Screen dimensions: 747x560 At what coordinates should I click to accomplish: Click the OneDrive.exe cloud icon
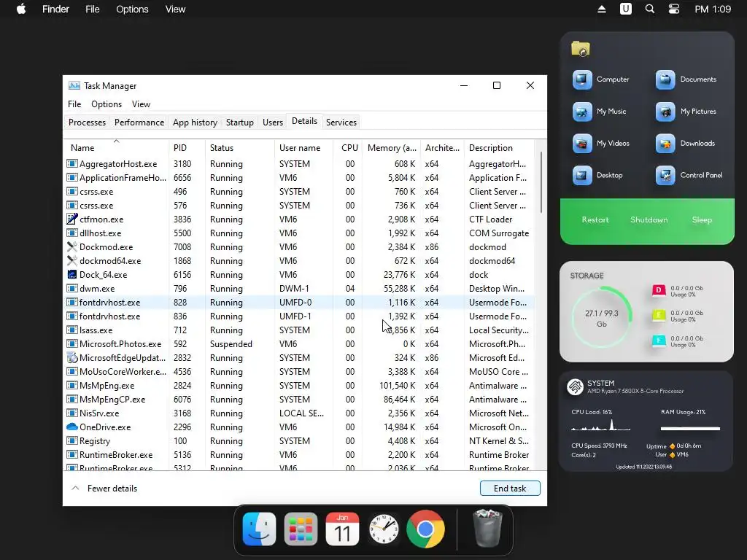click(72, 427)
